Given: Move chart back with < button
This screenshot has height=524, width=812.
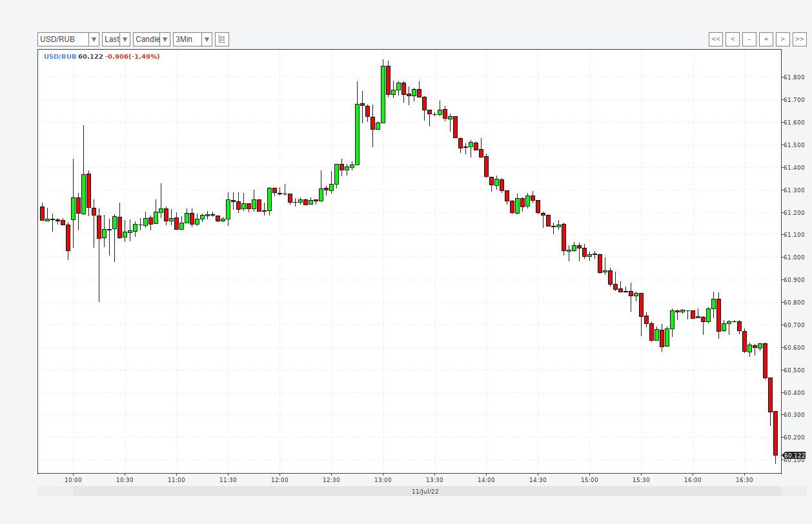Looking at the screenshot, I should pos(733,39).
